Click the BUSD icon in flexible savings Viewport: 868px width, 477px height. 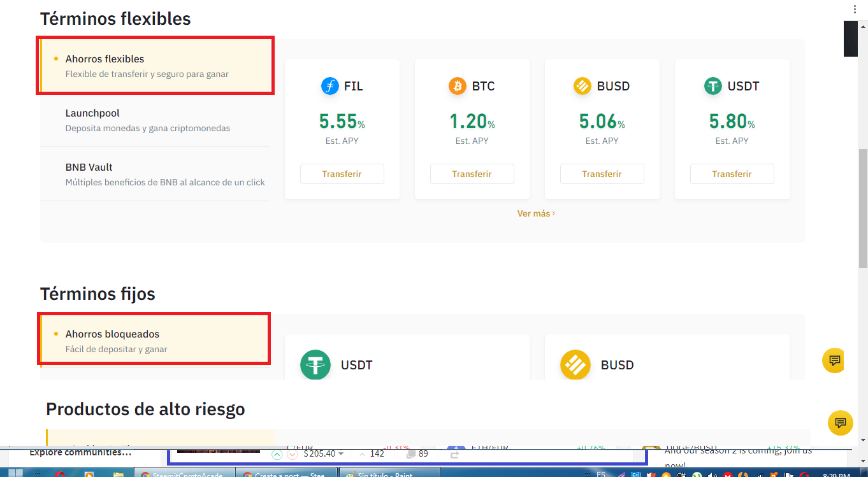coord(582,86)
